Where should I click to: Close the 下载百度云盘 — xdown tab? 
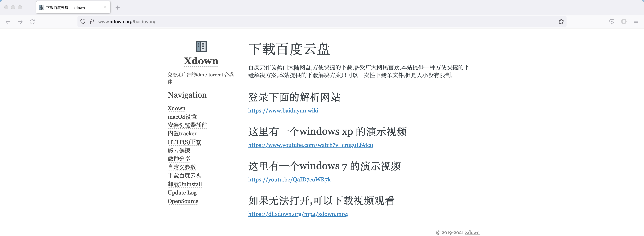[x=105, y=8]
